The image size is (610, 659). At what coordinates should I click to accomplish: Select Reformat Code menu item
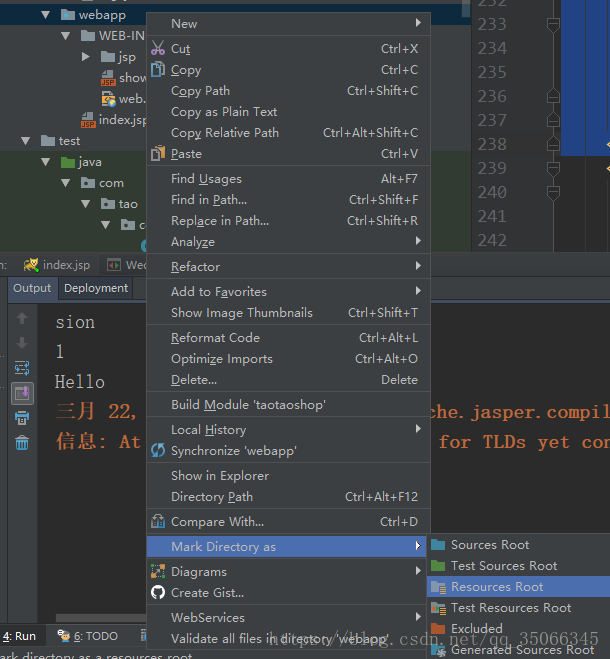click(x=288, y=337)
